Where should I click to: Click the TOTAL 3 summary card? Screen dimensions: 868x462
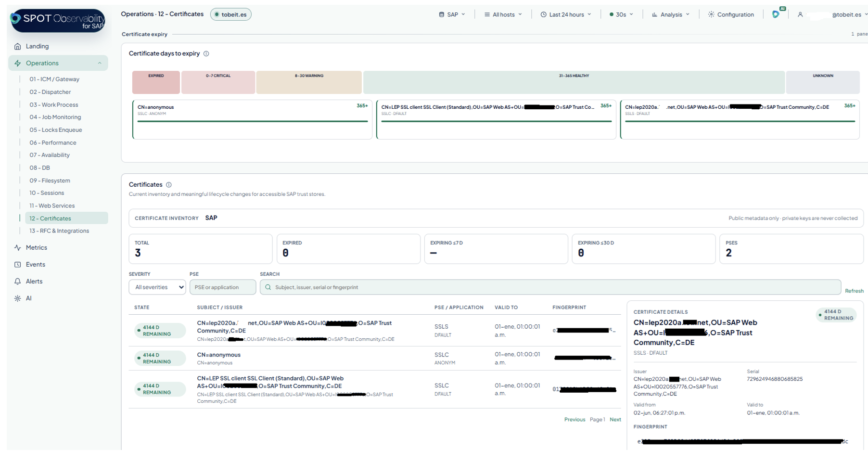201,249
